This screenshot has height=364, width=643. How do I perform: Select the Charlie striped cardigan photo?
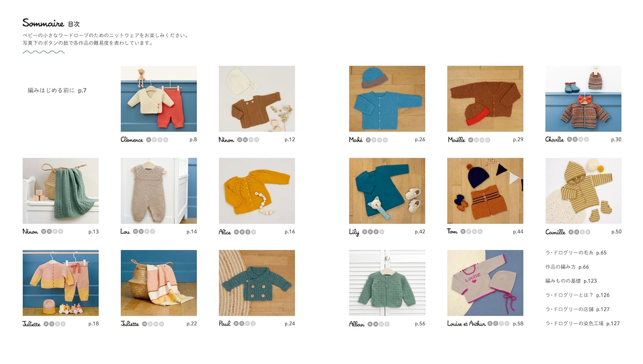(x=583, y=99)
